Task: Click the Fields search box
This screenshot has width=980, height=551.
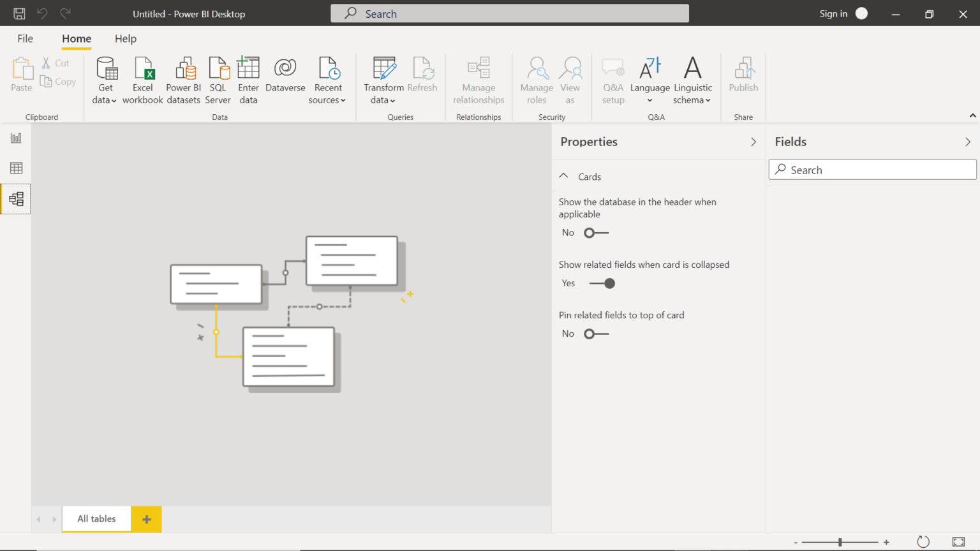Action: [x=872, y=169]
